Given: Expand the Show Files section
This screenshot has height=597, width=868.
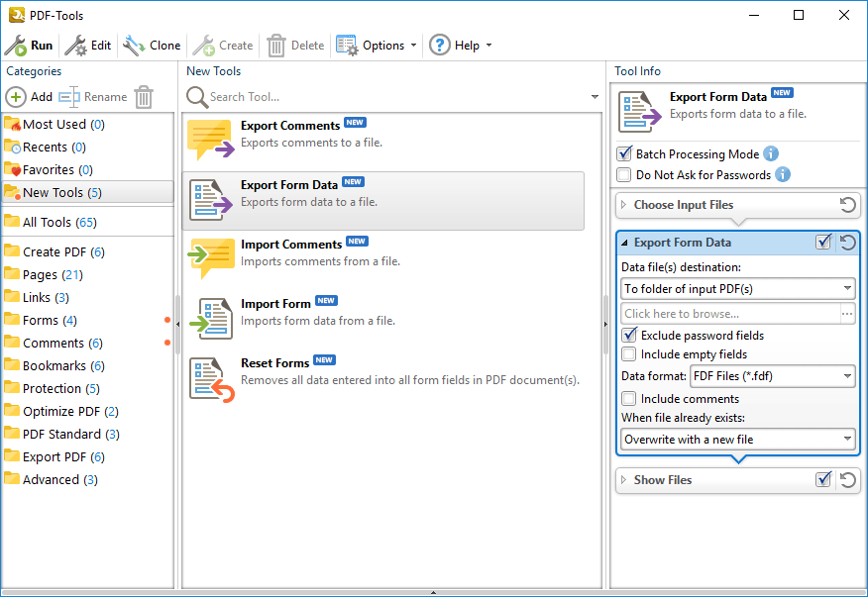Looking at the screenshot, I should click(624, 480).
